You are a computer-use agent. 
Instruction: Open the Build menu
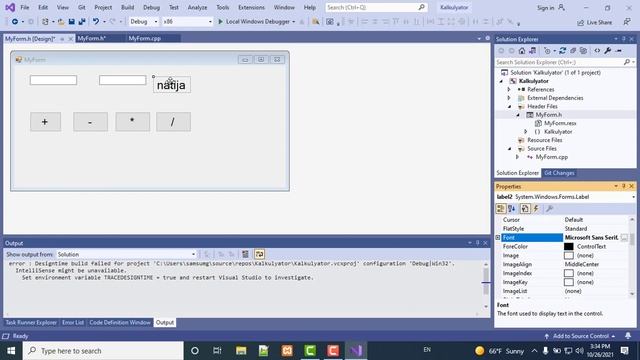pos(127,7)
